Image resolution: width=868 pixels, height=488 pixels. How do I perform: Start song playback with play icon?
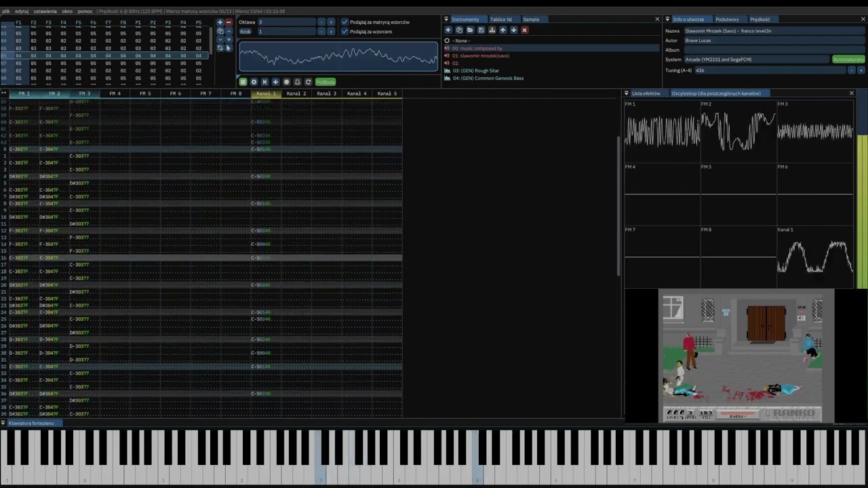click(254, 81)
